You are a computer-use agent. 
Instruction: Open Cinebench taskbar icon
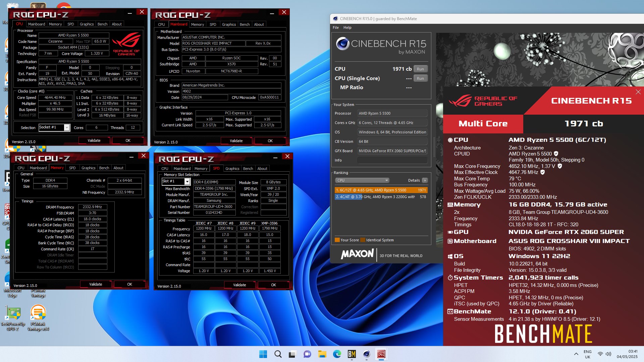coord(367,354)
